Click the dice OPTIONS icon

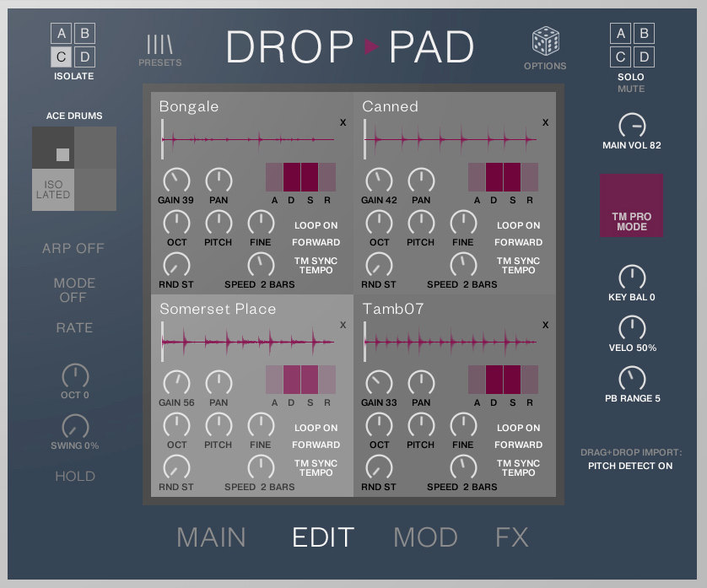click(x=544, y=40)
